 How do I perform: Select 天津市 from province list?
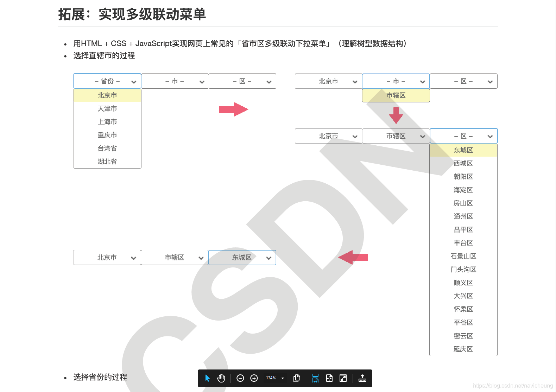coord(107,109)
